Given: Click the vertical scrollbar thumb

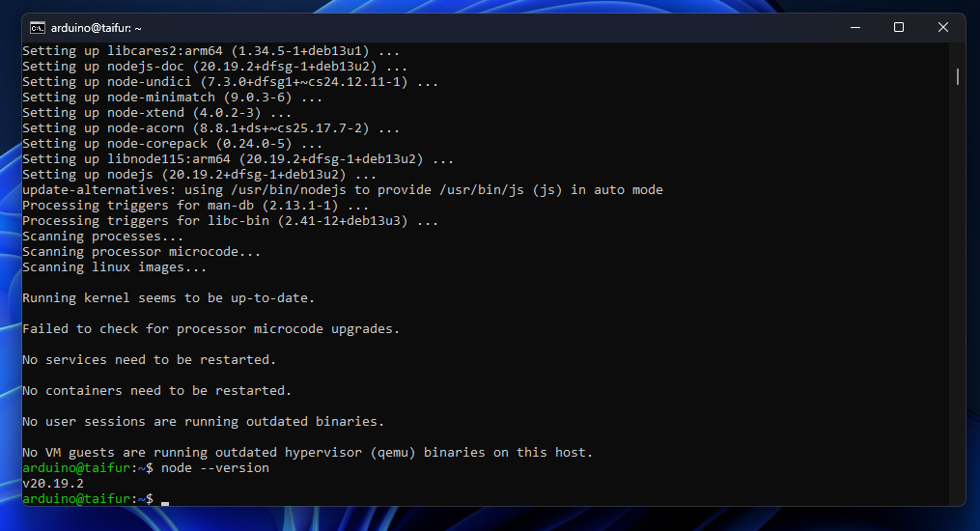Looking at the screenshot, I should (x=958, y=77).
